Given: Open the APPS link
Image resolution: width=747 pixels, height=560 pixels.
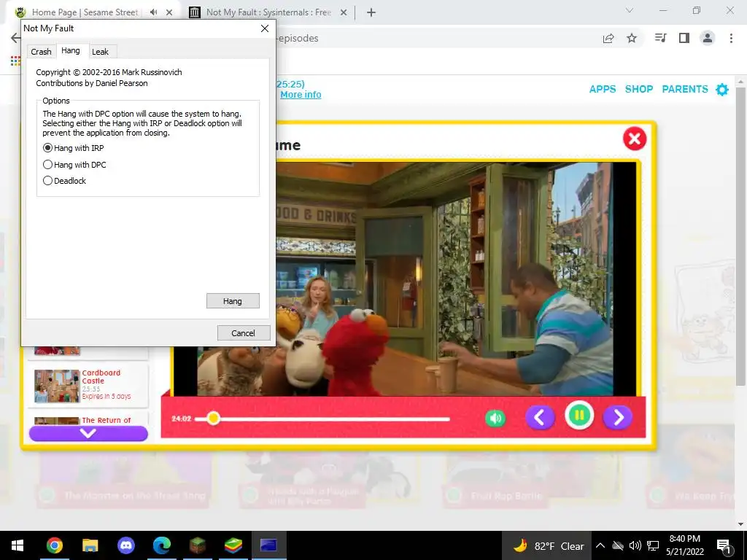Looking at the screenshot, I should coord(603,89).
